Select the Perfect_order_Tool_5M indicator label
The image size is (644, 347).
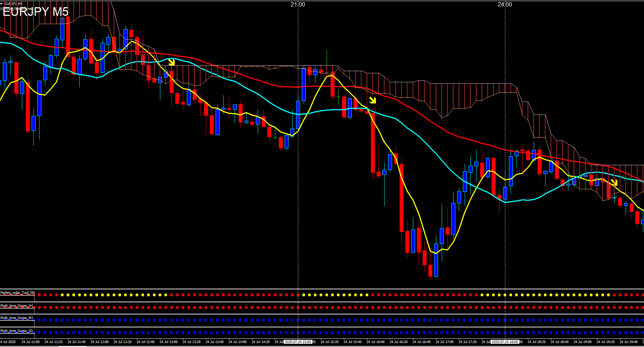click(x=18, y=293)
